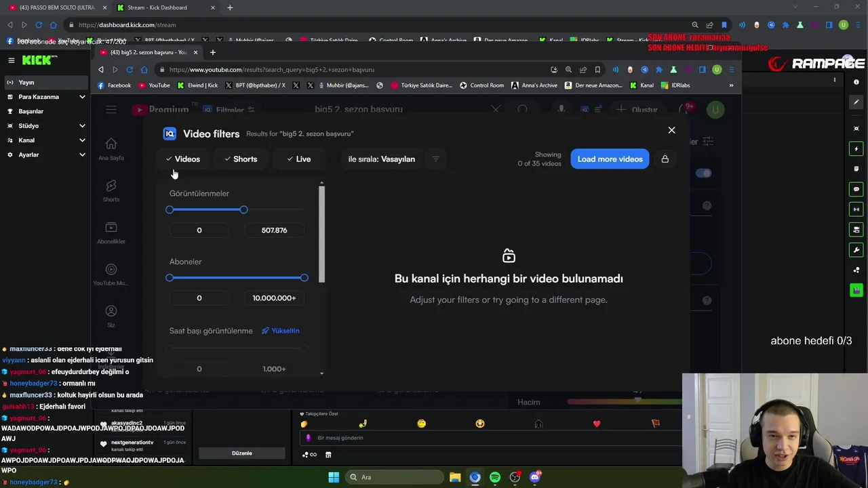This screenshot has height=488, width=868.
Task: Adjust the Görüntülenmeler maximum slider handle
Action: click(243, 210)
